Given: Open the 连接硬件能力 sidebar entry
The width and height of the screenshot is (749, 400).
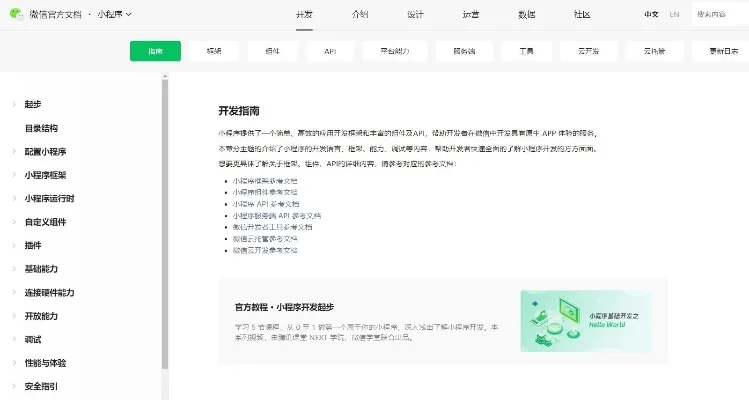Looking at the screenshot, I should (x=50, y=292).
